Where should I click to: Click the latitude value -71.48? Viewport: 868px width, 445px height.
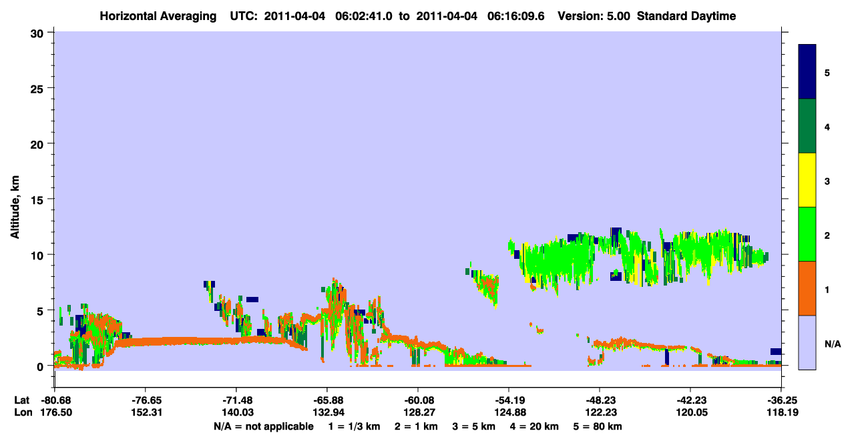pyautogui.click(x=236, y=400)
